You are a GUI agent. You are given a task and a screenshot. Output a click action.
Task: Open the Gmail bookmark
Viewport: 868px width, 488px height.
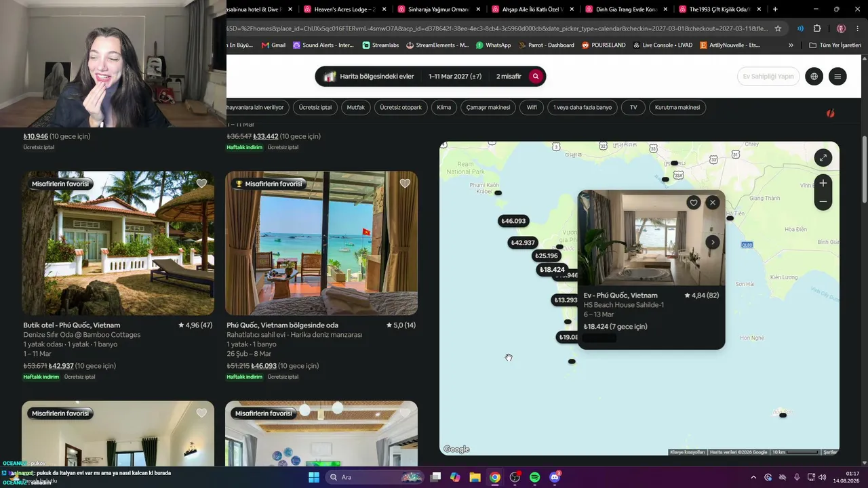[x=273, y=45]
